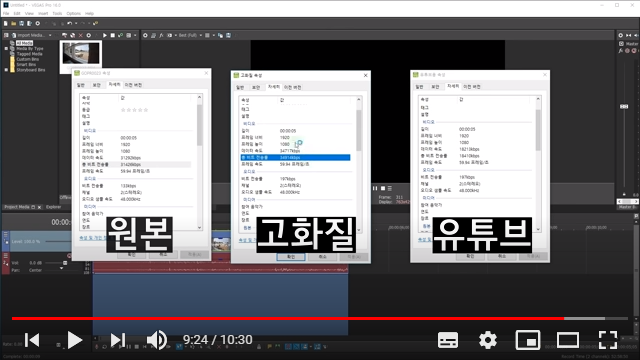Expand the Storyboard Bins tree node
The image size is (640, 360).
point(6,70)
